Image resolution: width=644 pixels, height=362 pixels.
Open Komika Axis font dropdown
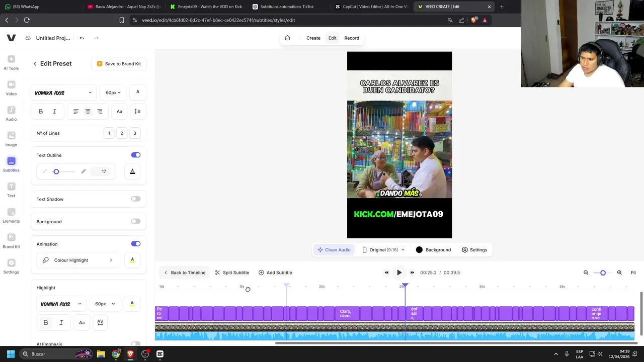(x=63, y=93)
